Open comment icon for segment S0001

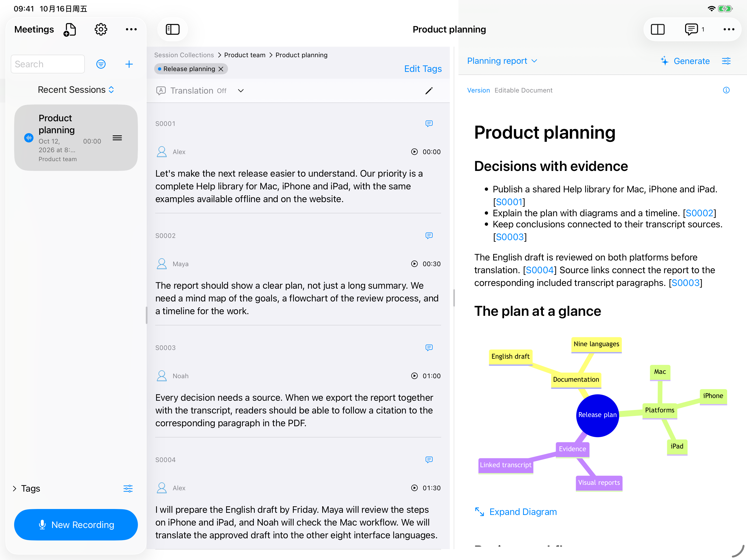429,123
